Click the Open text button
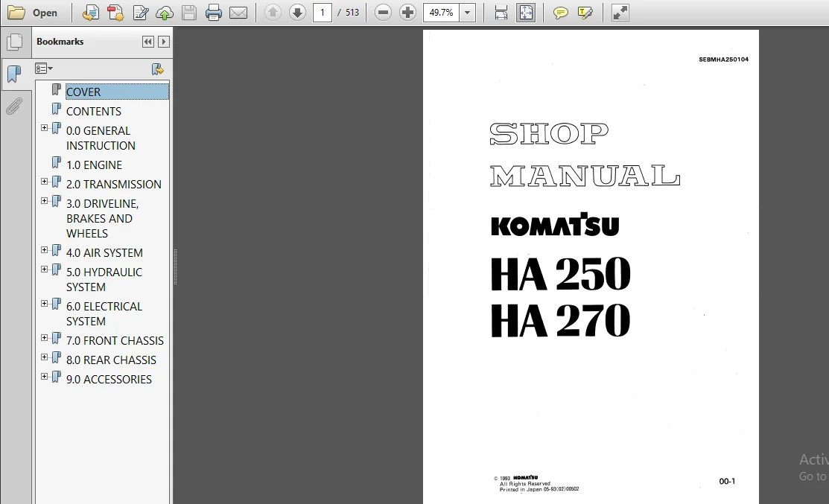The image size is (829, 504). point(45,13)
